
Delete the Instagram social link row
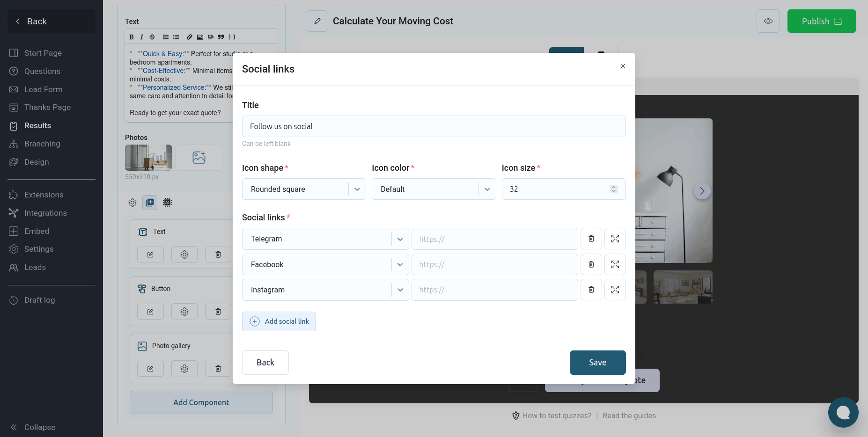591,290
